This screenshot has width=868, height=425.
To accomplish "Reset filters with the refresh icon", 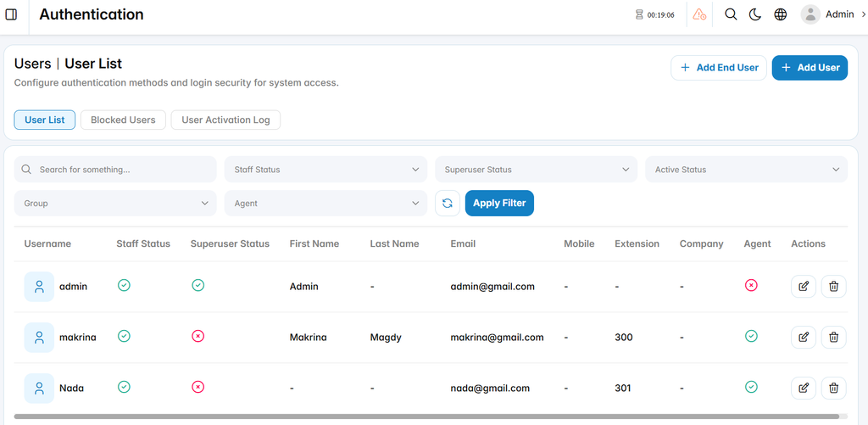I will click(448, 204).
